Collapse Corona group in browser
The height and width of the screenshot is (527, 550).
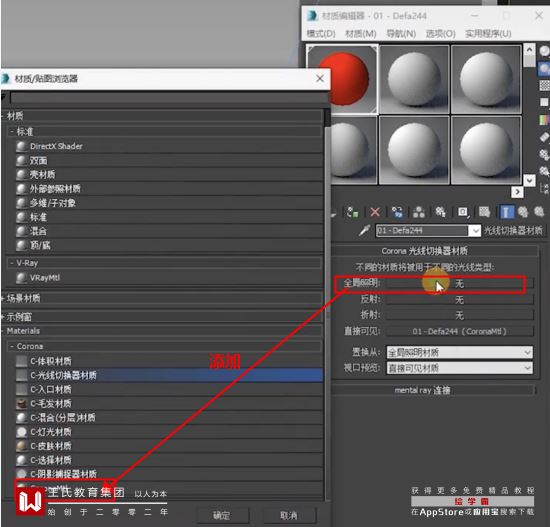coord(165,346)
